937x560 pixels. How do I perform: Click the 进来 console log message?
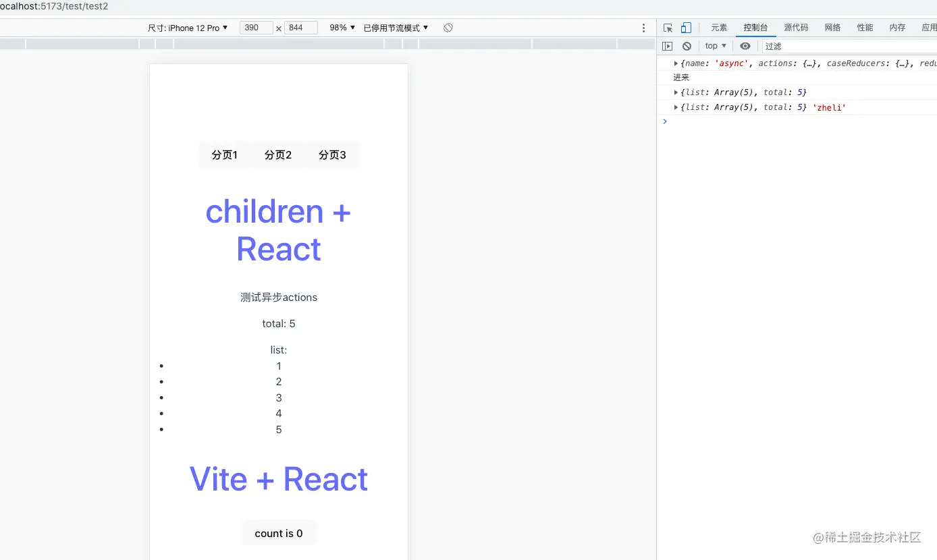[x=681, y=78]
